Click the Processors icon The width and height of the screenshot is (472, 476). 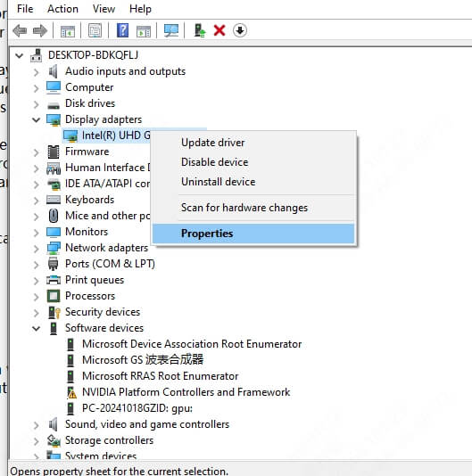tap(54, 296)
